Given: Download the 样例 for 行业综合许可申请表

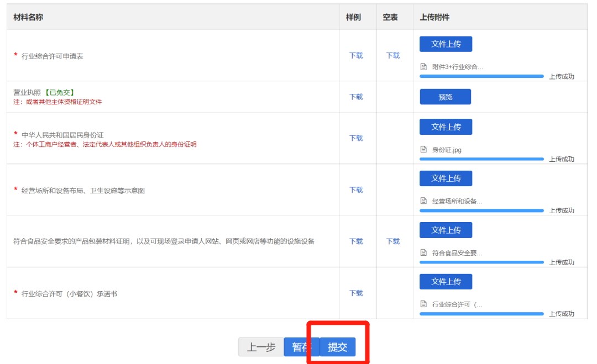Looking at the screenshot, I should click(x=356, y=56).
